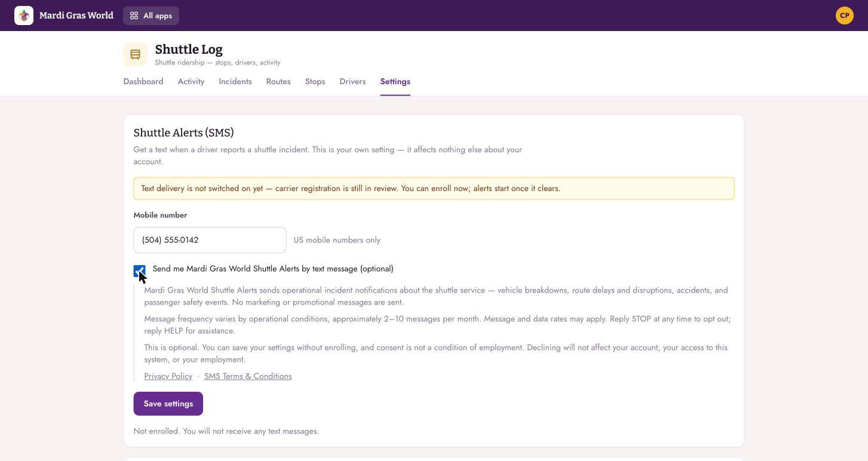Click the Shuttle Log heading
Screen dimensions: 868x461
(x=189, y=50)
